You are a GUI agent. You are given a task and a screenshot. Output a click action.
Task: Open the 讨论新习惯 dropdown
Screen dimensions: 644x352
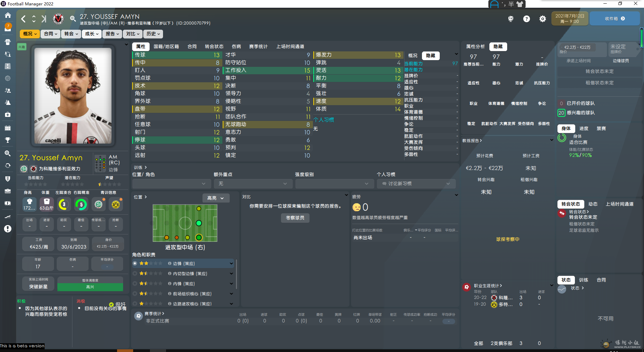[x=416, y=184]
